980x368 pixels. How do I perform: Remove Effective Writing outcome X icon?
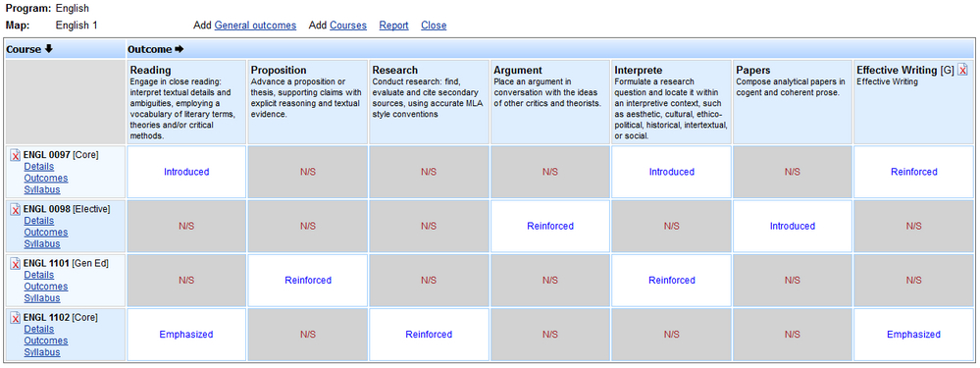click(x=962, y=70)
